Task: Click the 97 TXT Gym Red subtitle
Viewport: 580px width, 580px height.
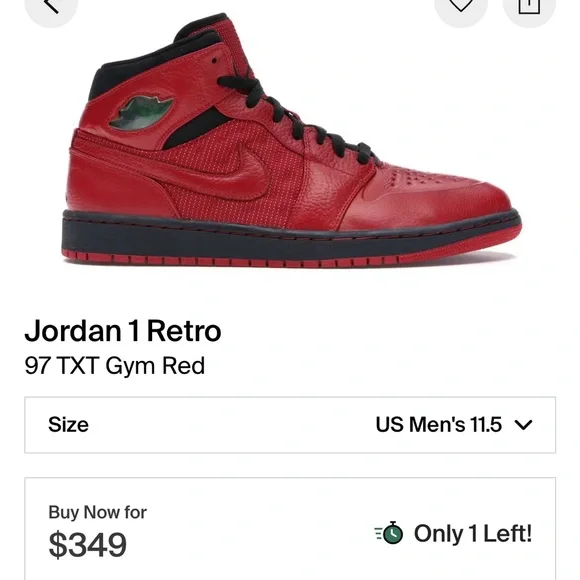Action: pyautogui.click(x=115, y=366)
